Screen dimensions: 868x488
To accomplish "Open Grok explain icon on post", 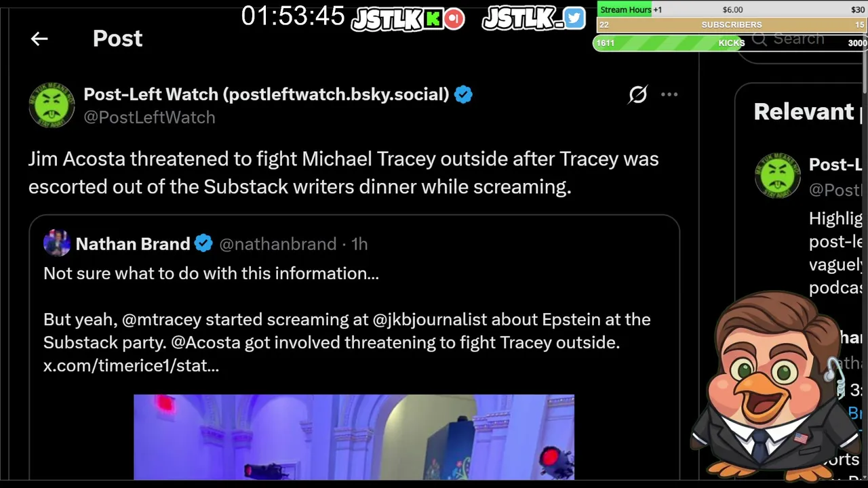I will 637,95.
